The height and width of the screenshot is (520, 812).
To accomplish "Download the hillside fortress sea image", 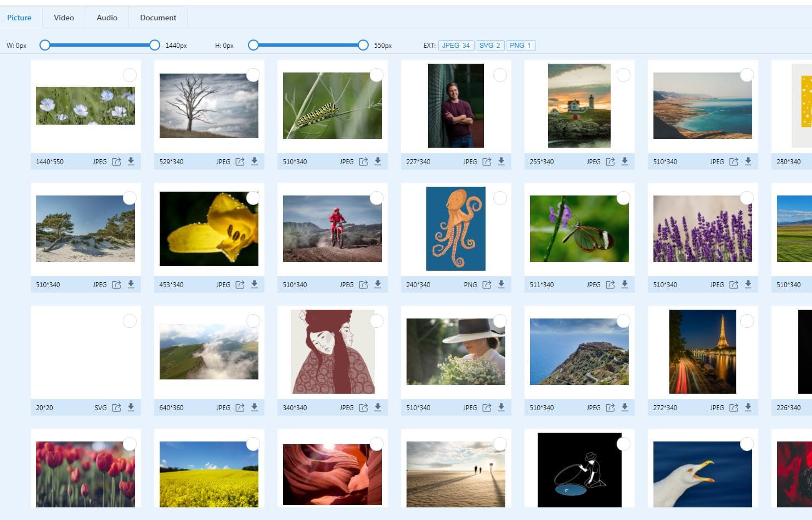I will pyautogui.click(x=625, y=407).
